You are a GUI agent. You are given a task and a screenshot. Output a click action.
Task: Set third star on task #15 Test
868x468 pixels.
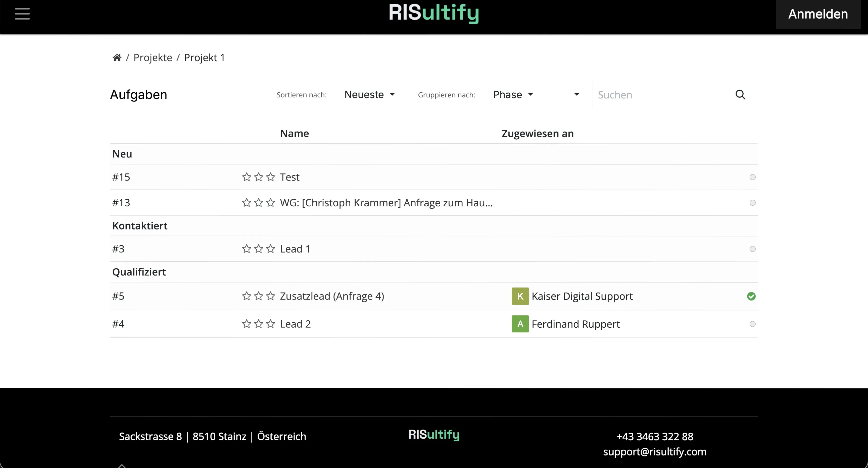click(x=271, y=177)
